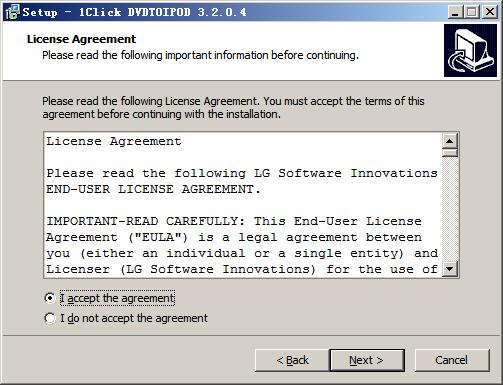Cancel the installation
This screenshot has width=503, height=385.
452,360
